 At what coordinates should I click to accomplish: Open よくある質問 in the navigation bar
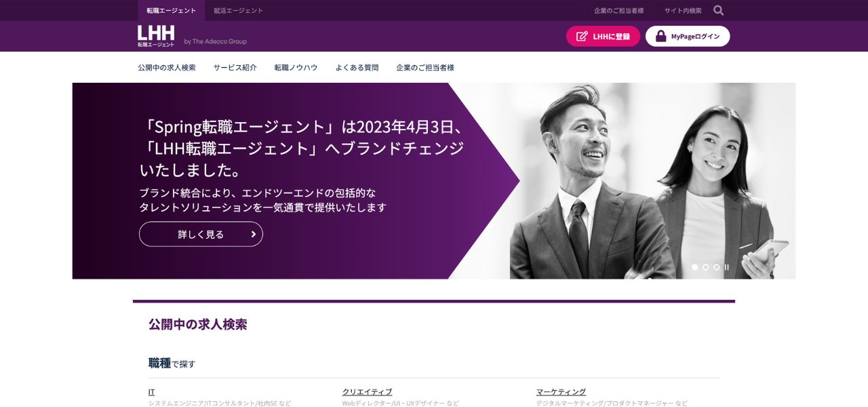[356, 67]
